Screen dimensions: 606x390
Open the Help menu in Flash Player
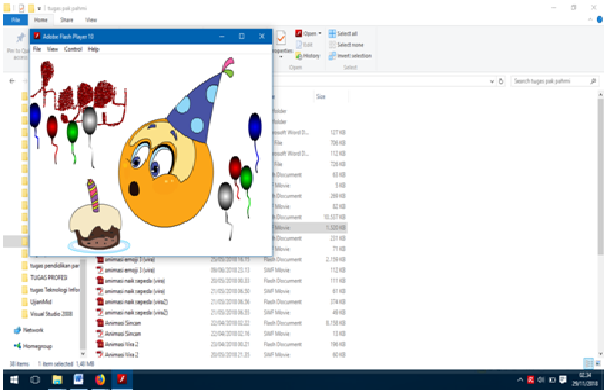[93, 49]
